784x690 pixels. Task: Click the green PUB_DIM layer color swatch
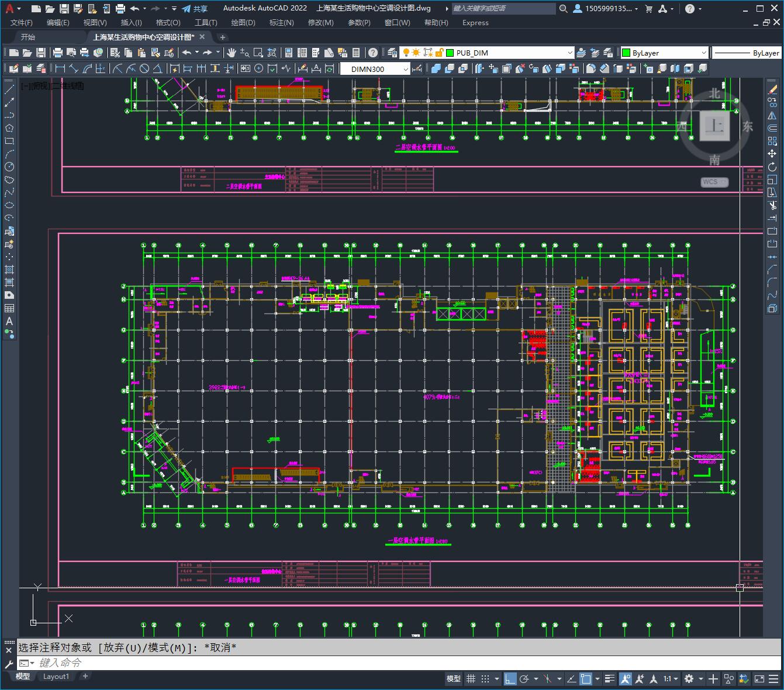point(450,53)
